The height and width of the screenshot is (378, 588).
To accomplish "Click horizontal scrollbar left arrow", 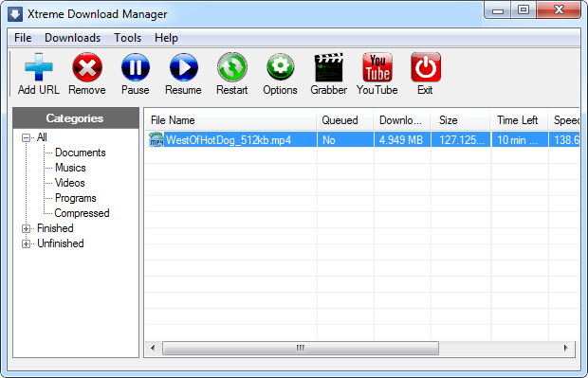I will click(153, 348).
